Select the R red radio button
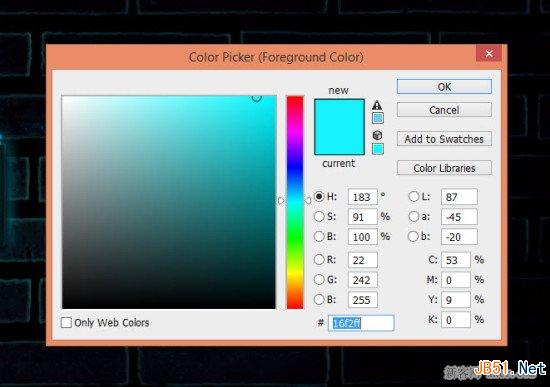Screen dimensions: 550x387 [319, 260]
